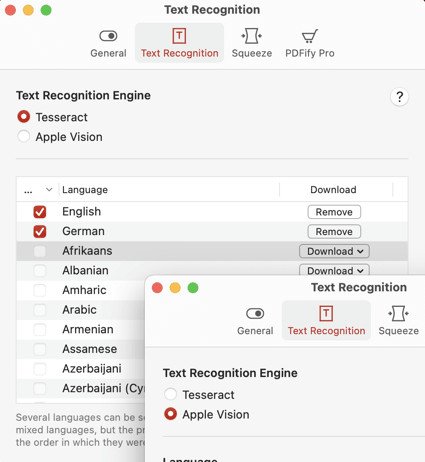
Task: Select the Assamese row text
Action: 90,349
